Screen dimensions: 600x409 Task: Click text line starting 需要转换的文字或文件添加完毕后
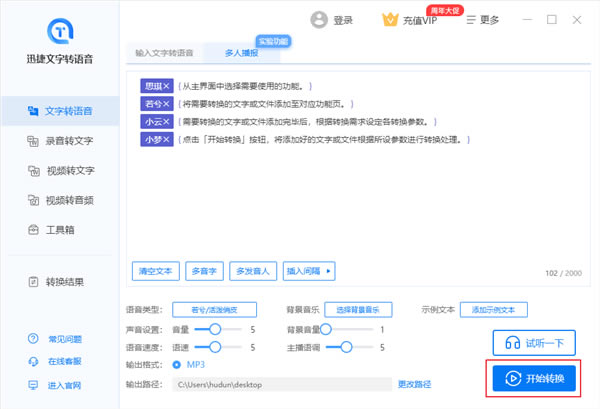pos(307,122)
